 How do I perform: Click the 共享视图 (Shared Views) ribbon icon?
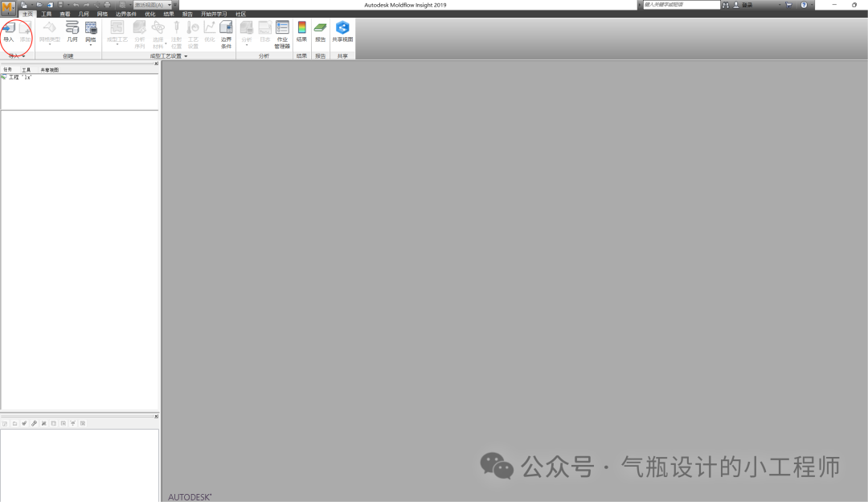point(342,31)
